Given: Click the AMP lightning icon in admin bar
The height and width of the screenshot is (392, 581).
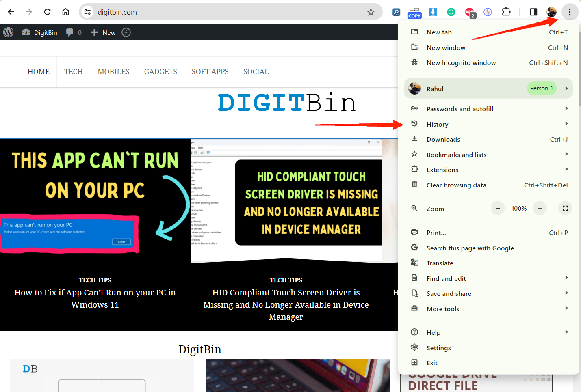Looking at the screenshot, I should [126, 32].
